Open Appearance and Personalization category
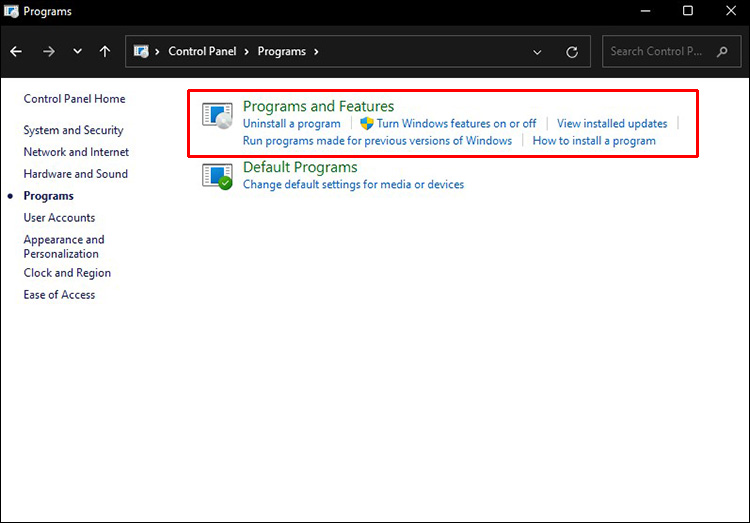 coord(64,246)
